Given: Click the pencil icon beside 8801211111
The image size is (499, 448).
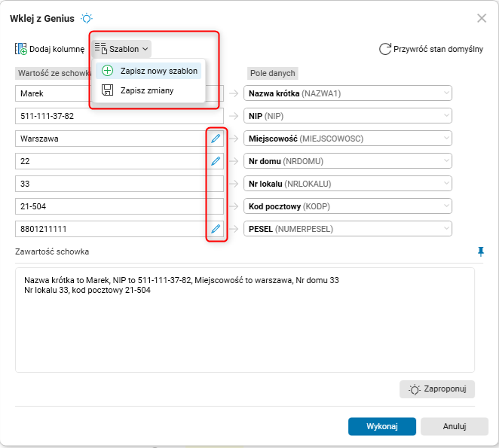Looking at the screenshot, I should [216, 229].
